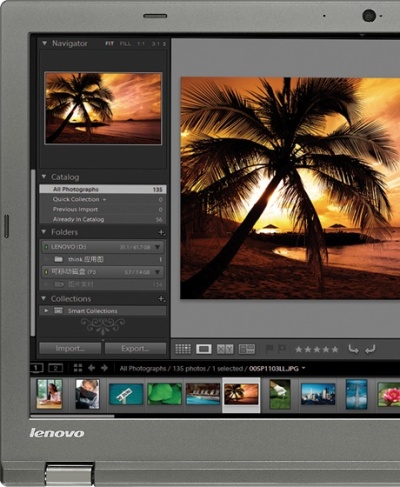Screen dimensions: 400x487
Task: Switch to Grid view icon
Action: tap(183, 349)
